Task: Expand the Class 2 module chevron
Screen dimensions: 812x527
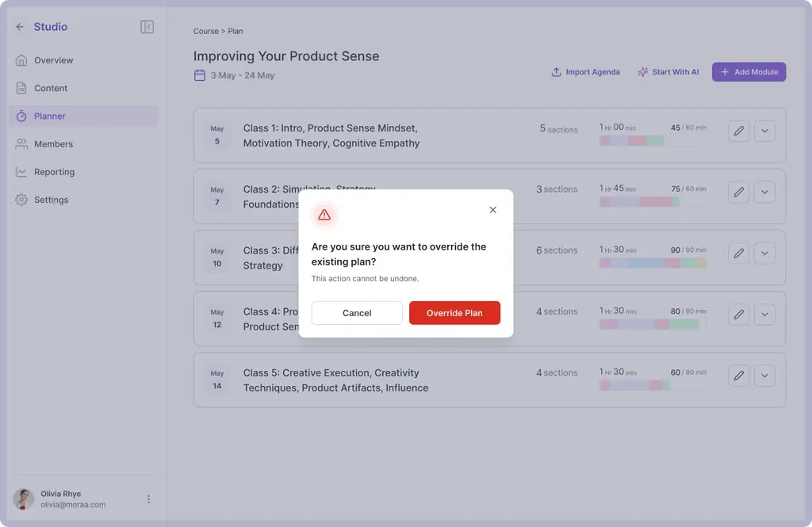Action: click(x=764, y=192)
